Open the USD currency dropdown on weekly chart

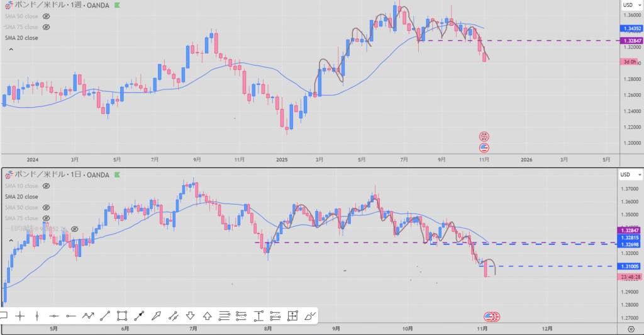coord(630,4)
